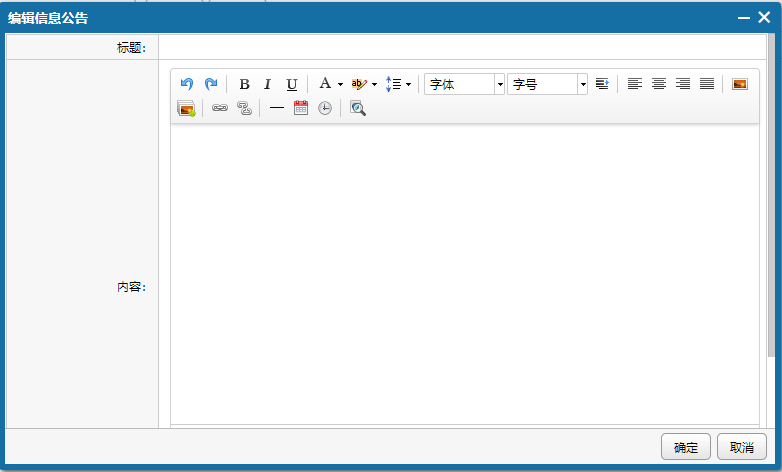The width and height of the screenshot is (782, 472).
Task: Toggle bold formatting (B)
Action: pyautogui.click(x=244, y=84)
